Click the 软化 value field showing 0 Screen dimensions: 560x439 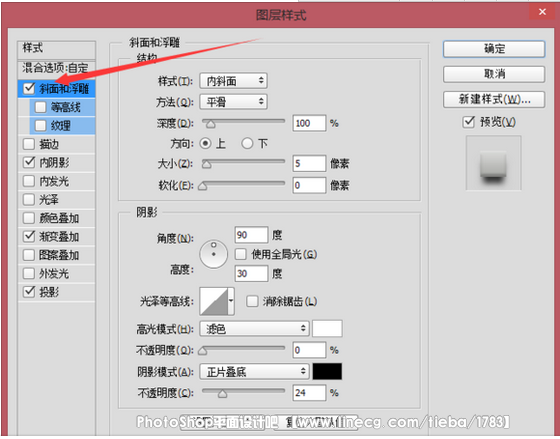point(309,185)
